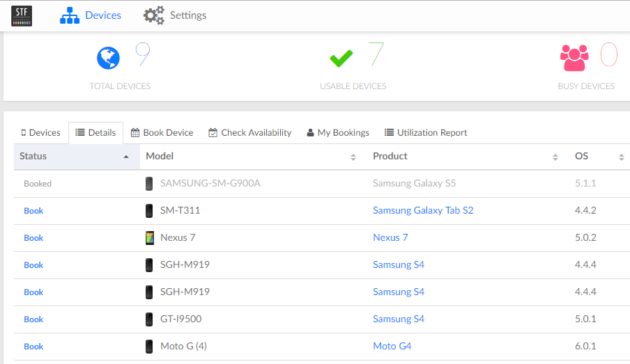Click the Nexus 7 device thumbnail icon
Image resolution: width=630 pixels, height=364 pixels.
pos(149,238)
